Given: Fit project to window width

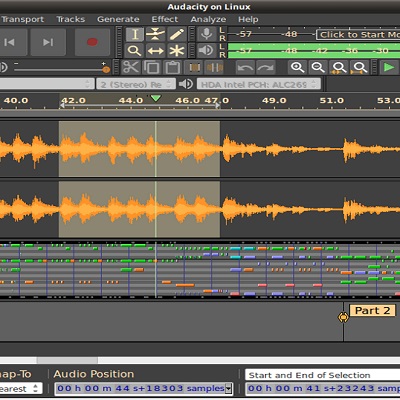Looking at the screenshot, I should pos(359,68).
